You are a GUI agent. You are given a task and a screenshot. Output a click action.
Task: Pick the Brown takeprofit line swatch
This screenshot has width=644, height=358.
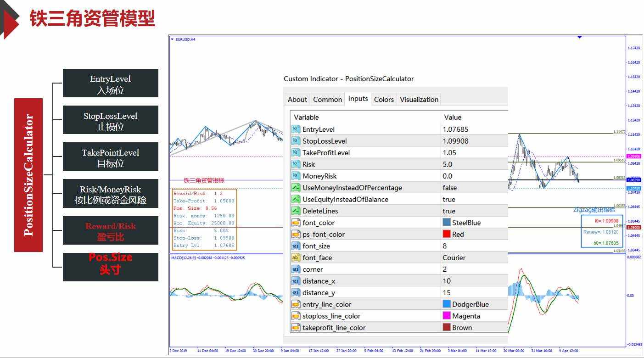coord(447,328)
